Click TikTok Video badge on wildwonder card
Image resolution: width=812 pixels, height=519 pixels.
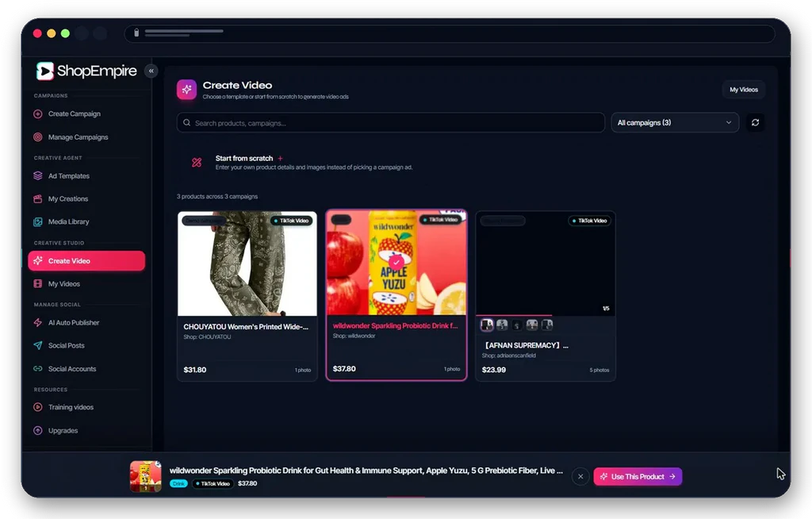coord(441,220)
